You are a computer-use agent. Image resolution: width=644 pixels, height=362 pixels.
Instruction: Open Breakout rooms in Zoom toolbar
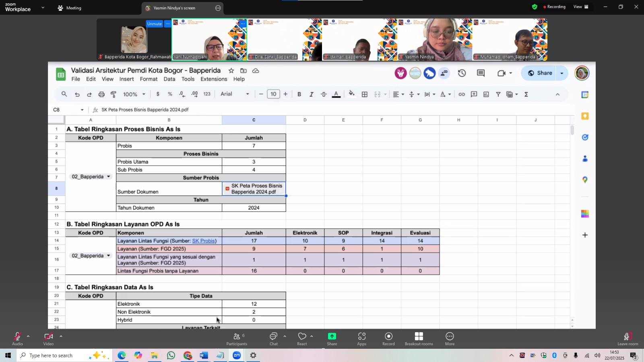(x=419, y=339)
